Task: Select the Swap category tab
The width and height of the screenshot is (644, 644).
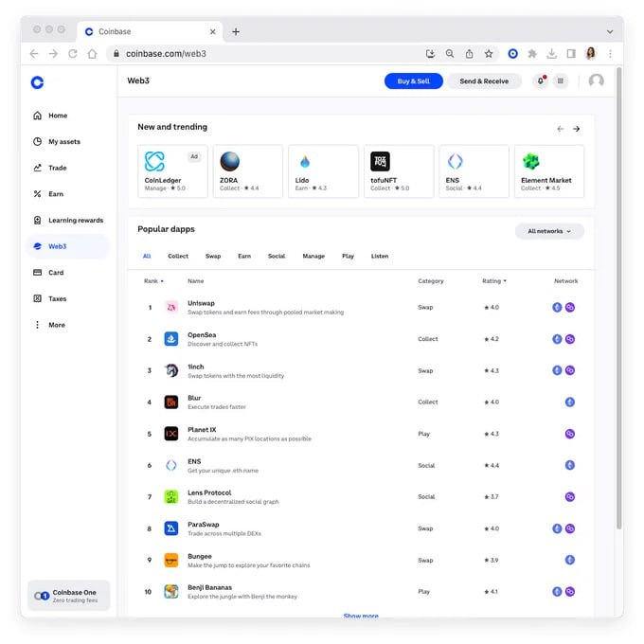Action: pyautogui.click(x=213, y=256)
